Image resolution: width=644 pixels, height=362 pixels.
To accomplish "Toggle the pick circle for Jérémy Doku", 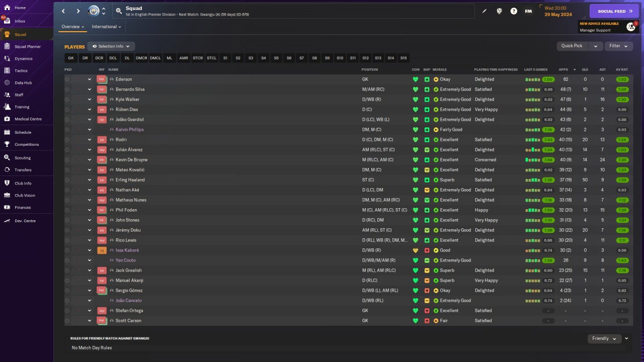I will coord(67,230).
